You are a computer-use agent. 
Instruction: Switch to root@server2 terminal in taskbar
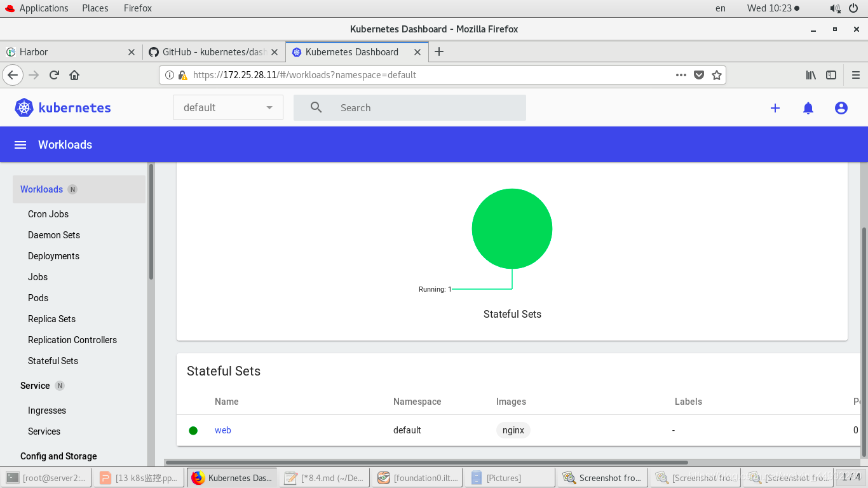[46, 478]
